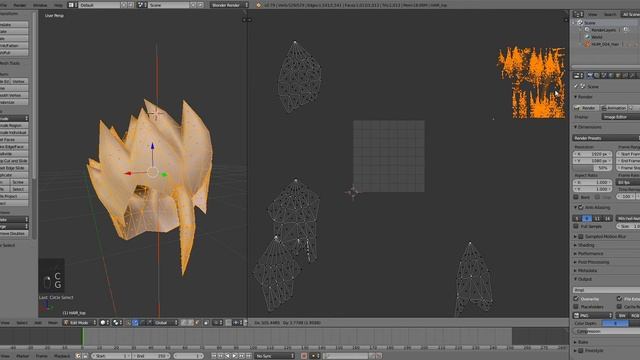Open the Mesh menu in 3D view header

pyautogui.click(x=53, y=322)
